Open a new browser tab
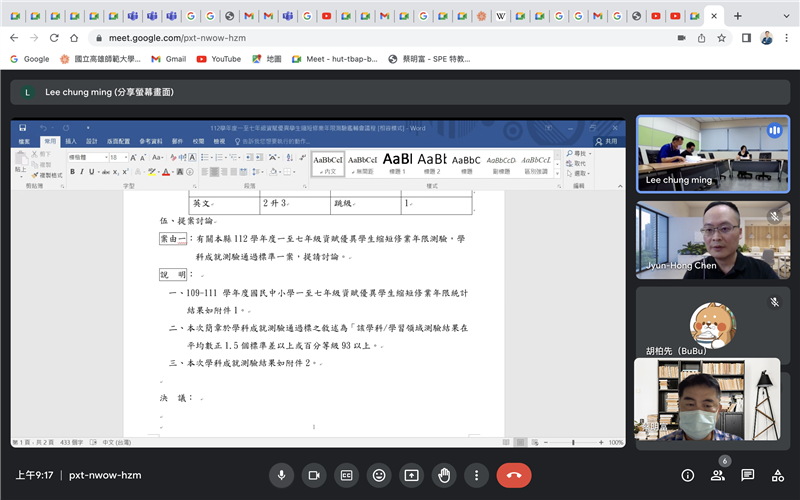 point(738,16)
